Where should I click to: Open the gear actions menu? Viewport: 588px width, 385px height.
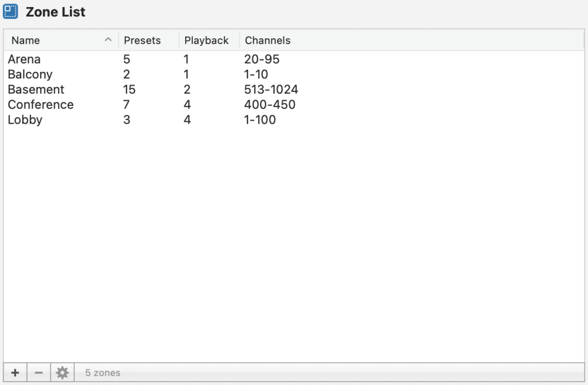tap(62, 373)
